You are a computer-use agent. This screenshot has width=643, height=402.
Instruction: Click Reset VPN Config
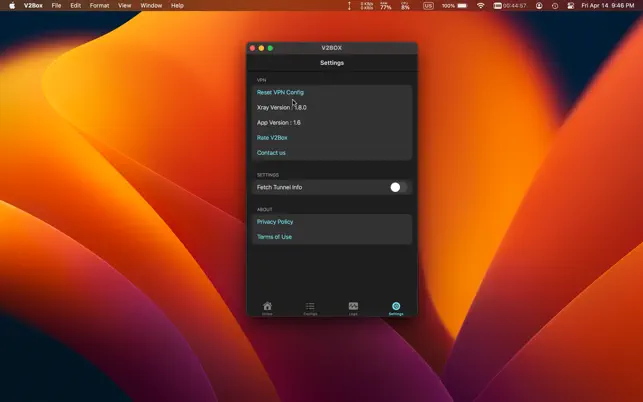click(280, 92)
